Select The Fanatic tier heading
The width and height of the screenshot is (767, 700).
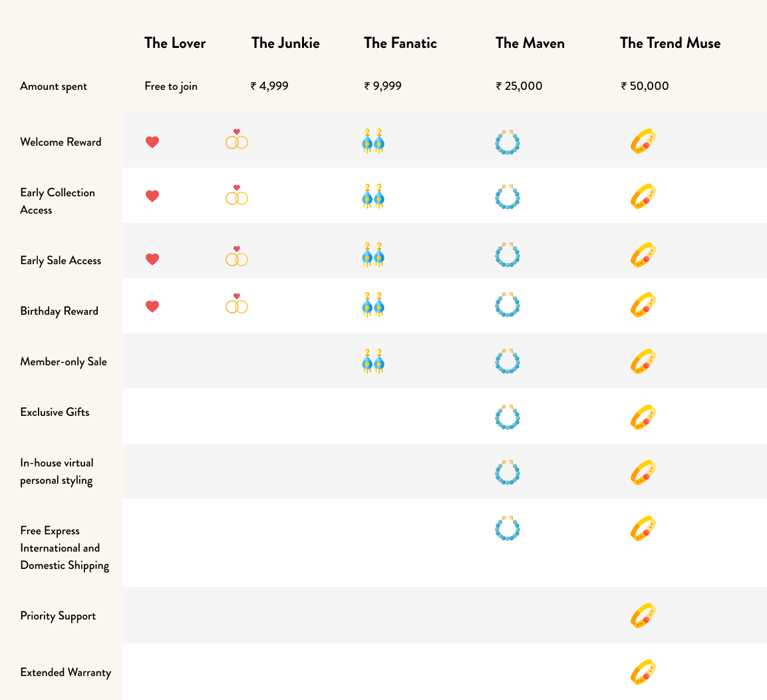(400, 43)
